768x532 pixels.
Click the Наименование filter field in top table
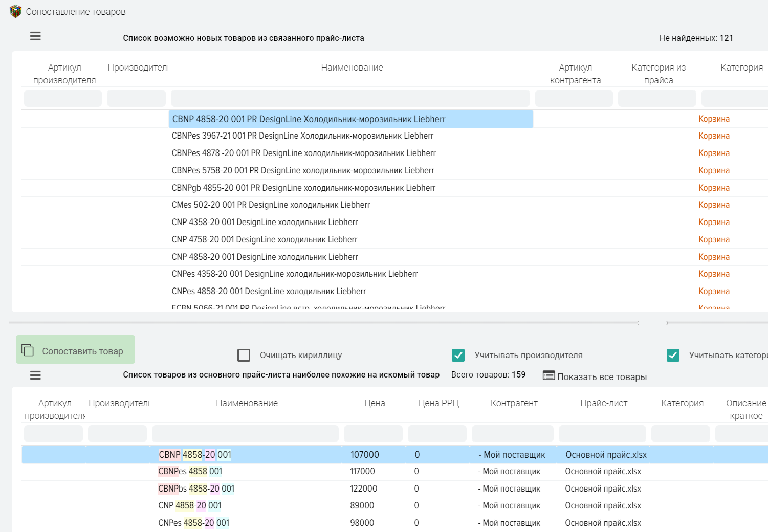(x=350, y=98)
